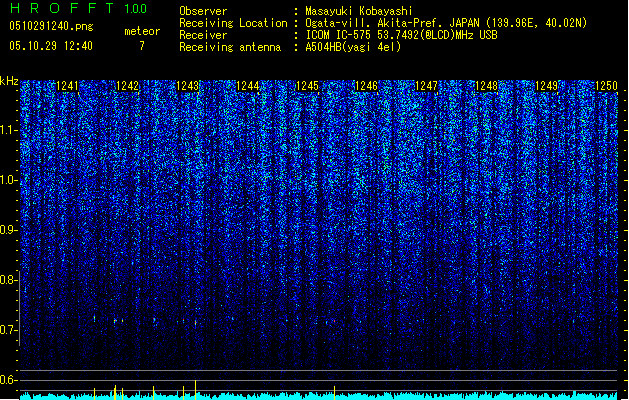The image size is (629, 400).
Task: Click the date stamp 05.10.29 12:40
Action: 51,46
